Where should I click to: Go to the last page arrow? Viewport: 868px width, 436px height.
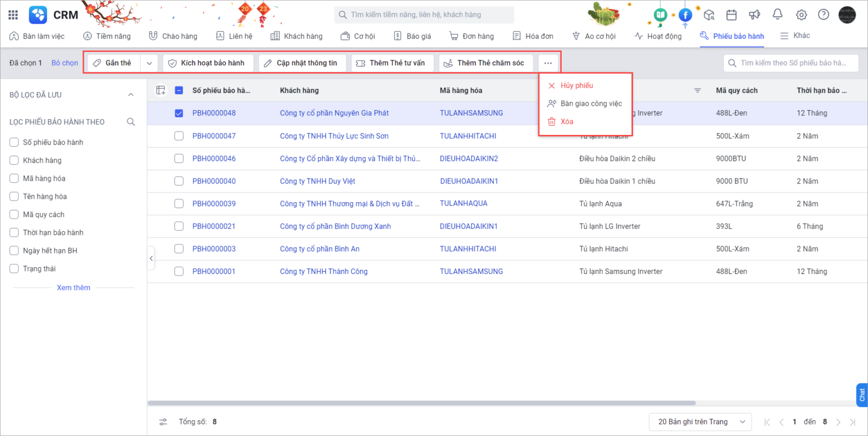coord(852,422)
